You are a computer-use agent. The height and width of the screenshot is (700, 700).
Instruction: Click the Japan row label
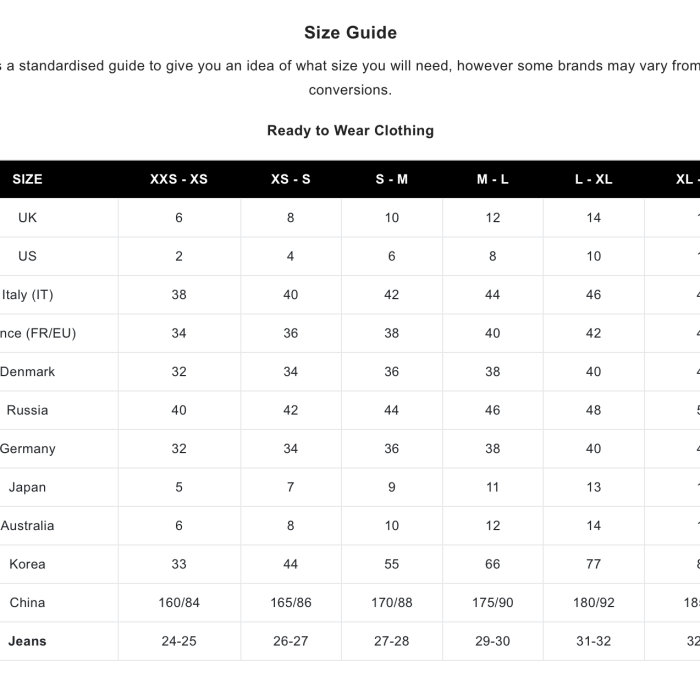pos(27,487)
